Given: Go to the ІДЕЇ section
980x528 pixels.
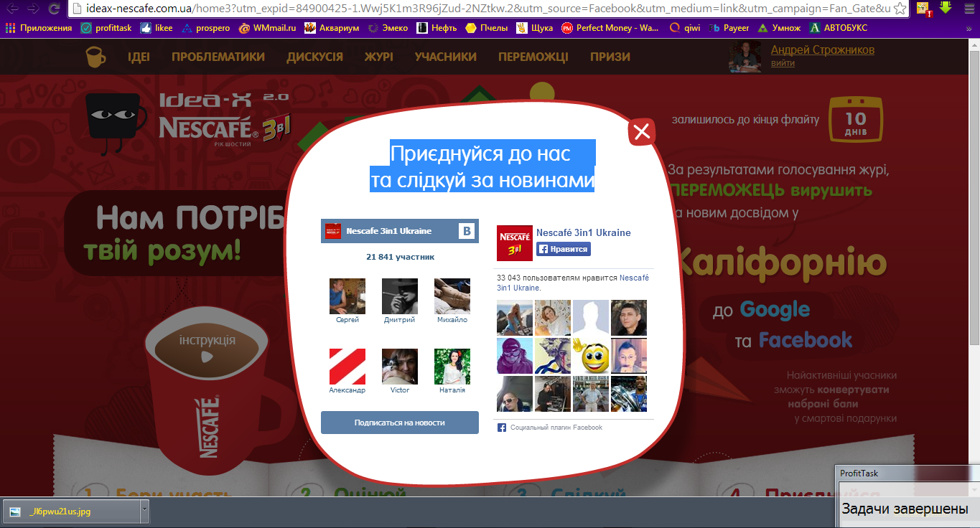Looking at the screenshot, I should (139, 57).
